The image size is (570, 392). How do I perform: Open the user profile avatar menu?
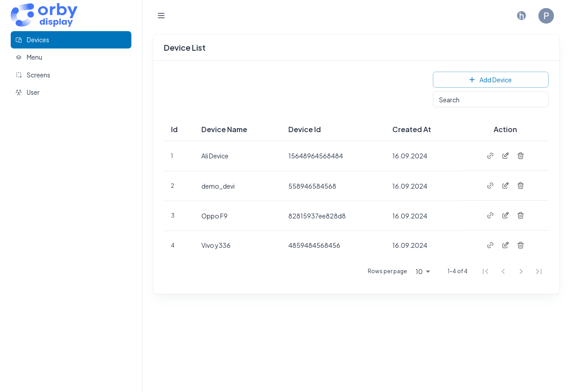546,16
